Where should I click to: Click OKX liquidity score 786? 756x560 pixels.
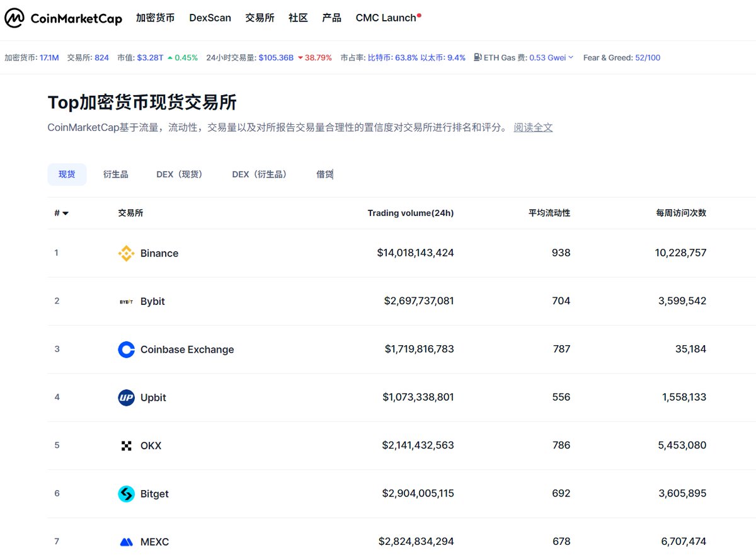point(561,445)
